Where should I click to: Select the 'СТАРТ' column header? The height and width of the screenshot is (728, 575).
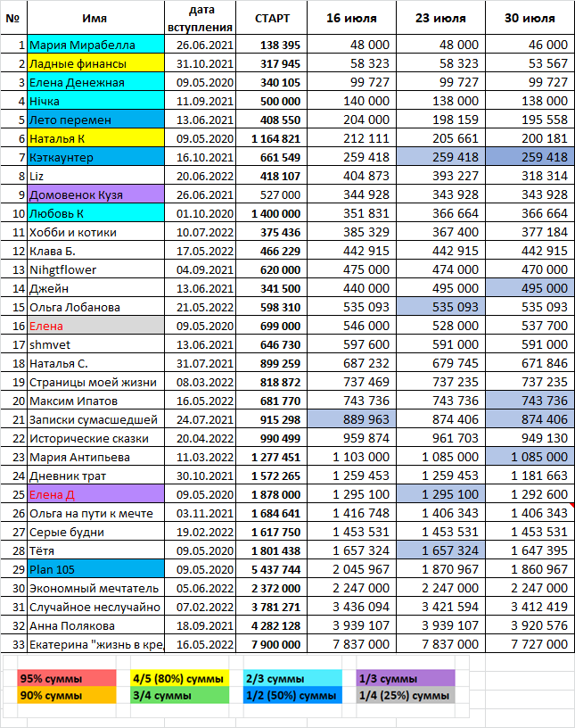pos(272,18)
